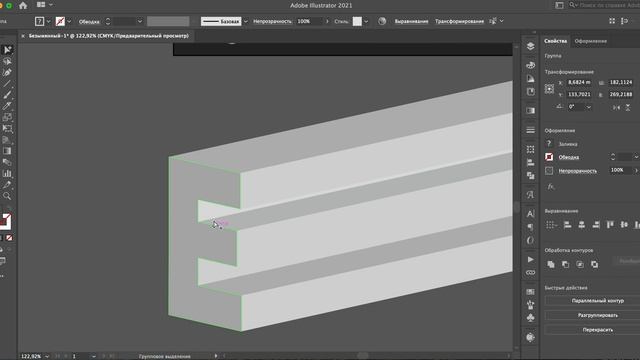Choose the Gradient tool in toolbox

click(7, 151)
